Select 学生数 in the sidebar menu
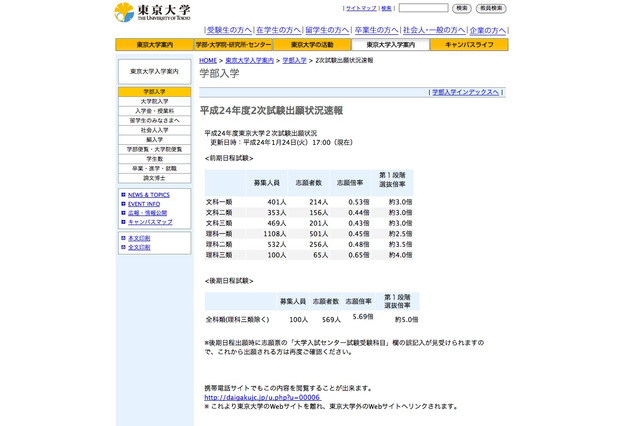This screenshot has height=426, width=640. (x=154, y=159)
